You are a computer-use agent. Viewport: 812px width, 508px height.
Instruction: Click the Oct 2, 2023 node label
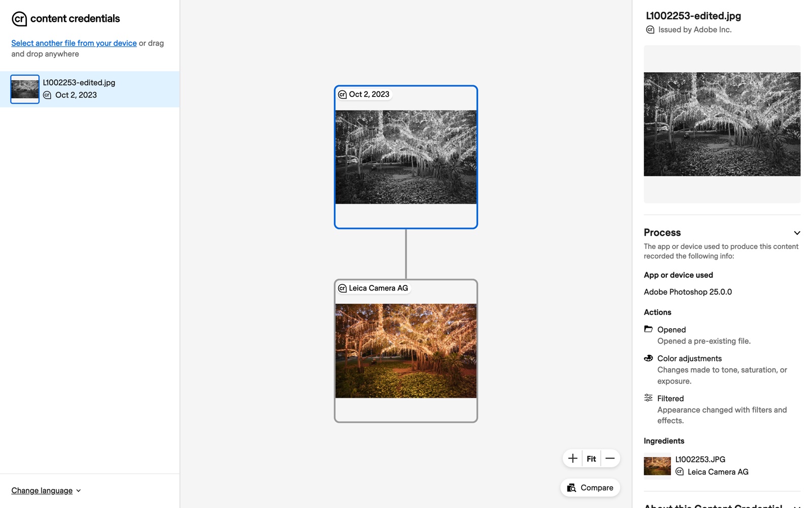click(369, 94)
